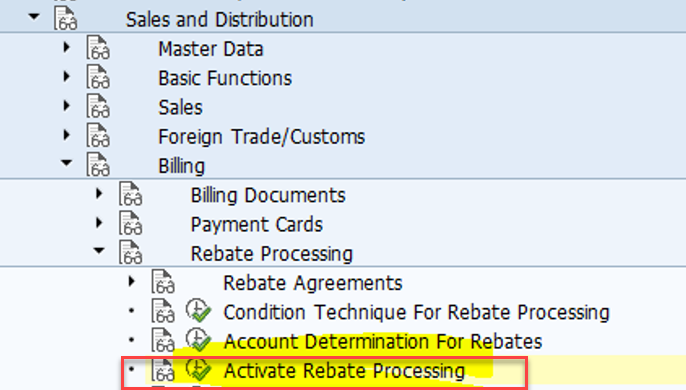Select the Rebate Agreements label

tap(313, 283)
